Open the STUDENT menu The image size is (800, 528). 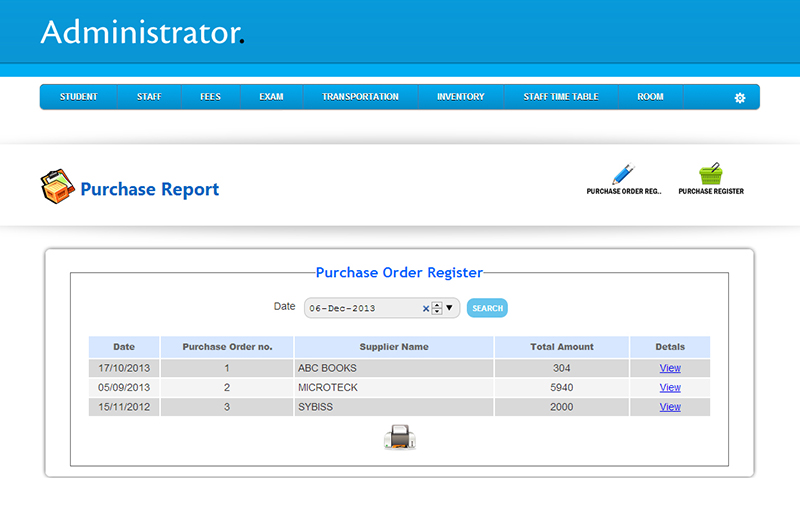point(78,97)
